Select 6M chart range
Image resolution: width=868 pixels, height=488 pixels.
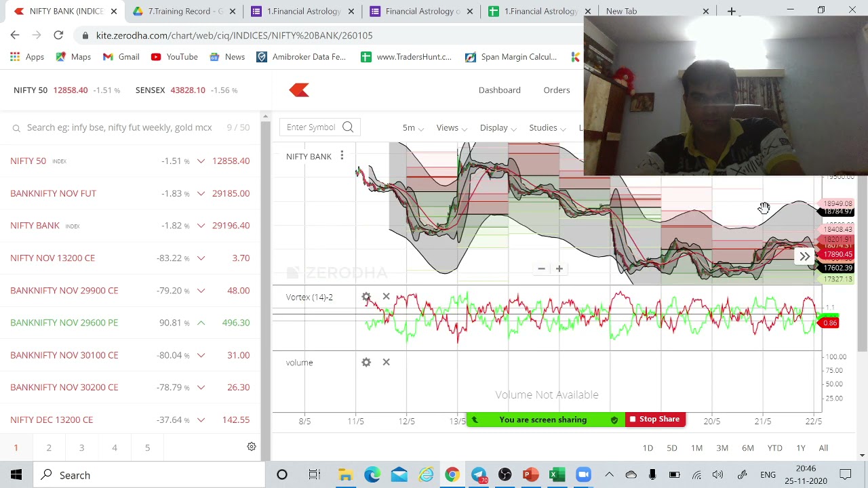(748, 448)
